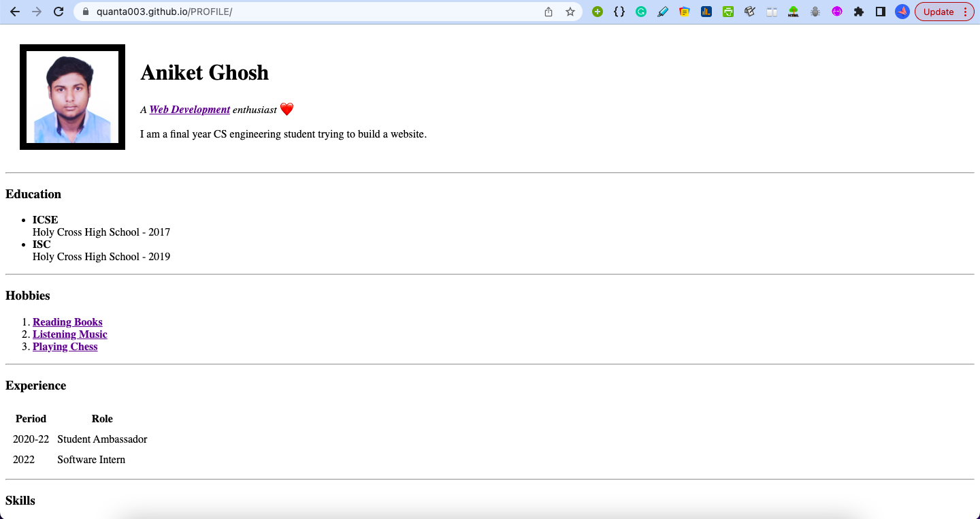Click Aniket's profile photo

[72, 97]
